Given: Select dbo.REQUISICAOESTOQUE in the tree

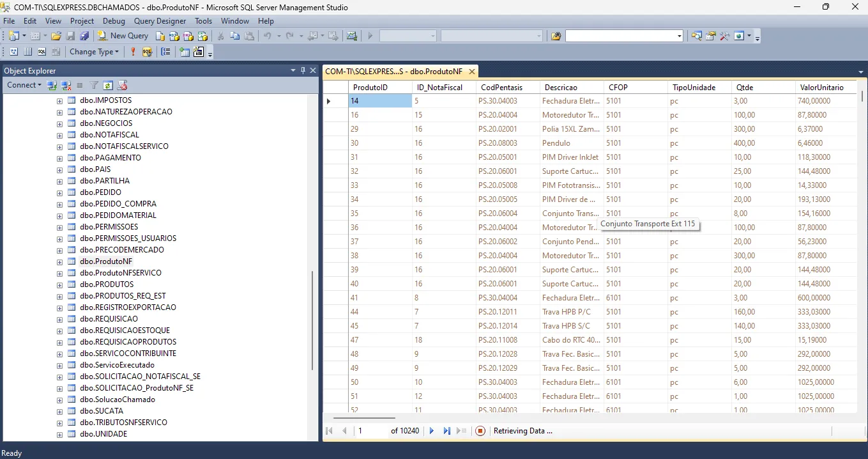Looking at the screenshot, I should pyautogui.click(x=125, y=331).
